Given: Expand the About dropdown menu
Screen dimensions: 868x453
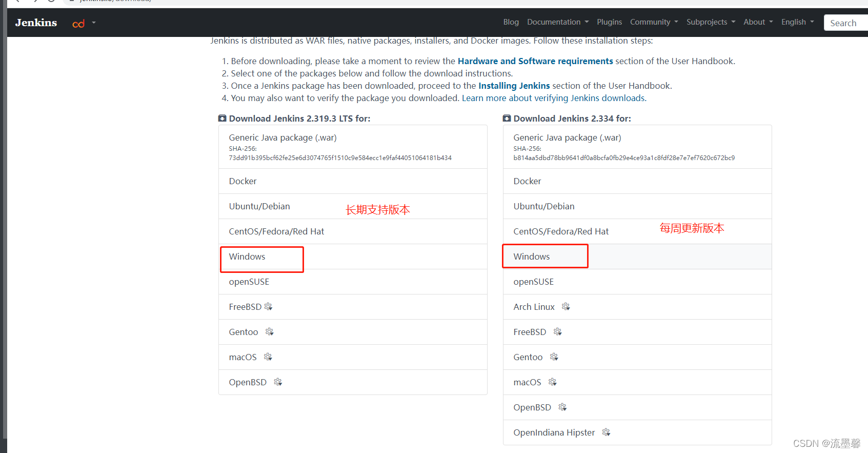Looking at the screenshot, I should (758, 22).
